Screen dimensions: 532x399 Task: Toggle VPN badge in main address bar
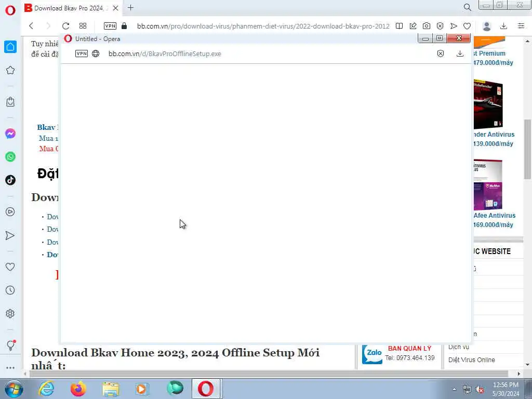(x=110, y=26)
